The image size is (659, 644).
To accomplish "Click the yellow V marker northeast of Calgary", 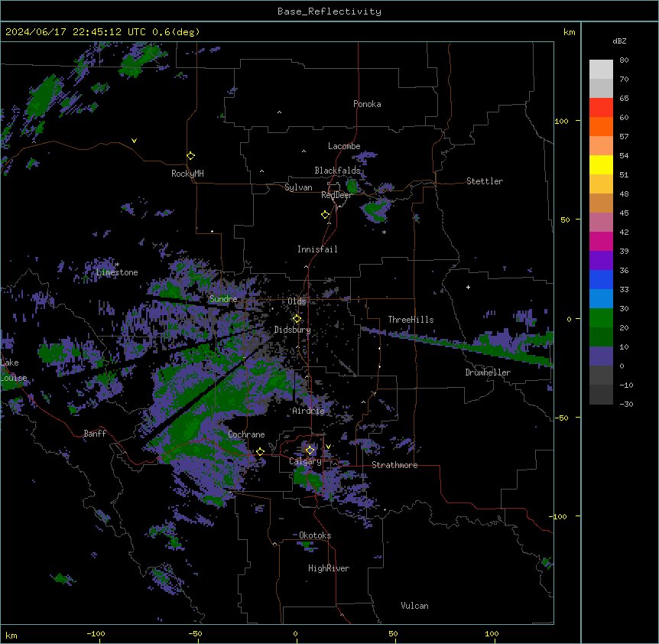I will pyautogui.click(x=328, y=447).
